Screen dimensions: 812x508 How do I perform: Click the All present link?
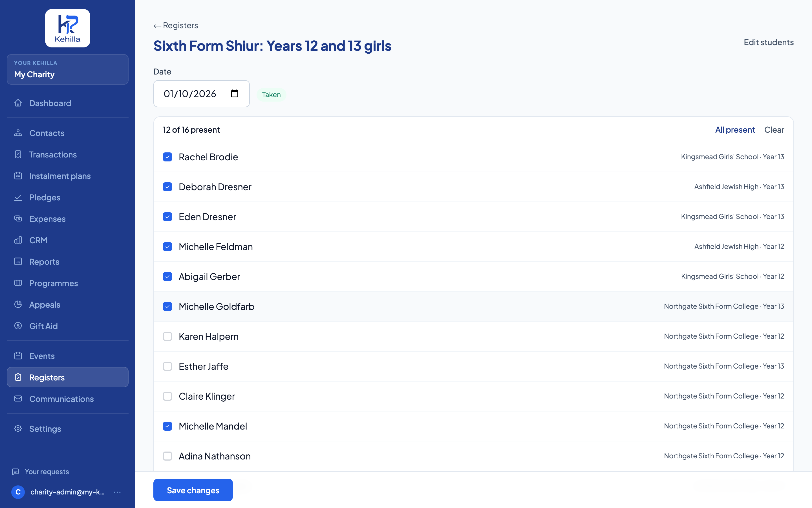coord(735,130)
